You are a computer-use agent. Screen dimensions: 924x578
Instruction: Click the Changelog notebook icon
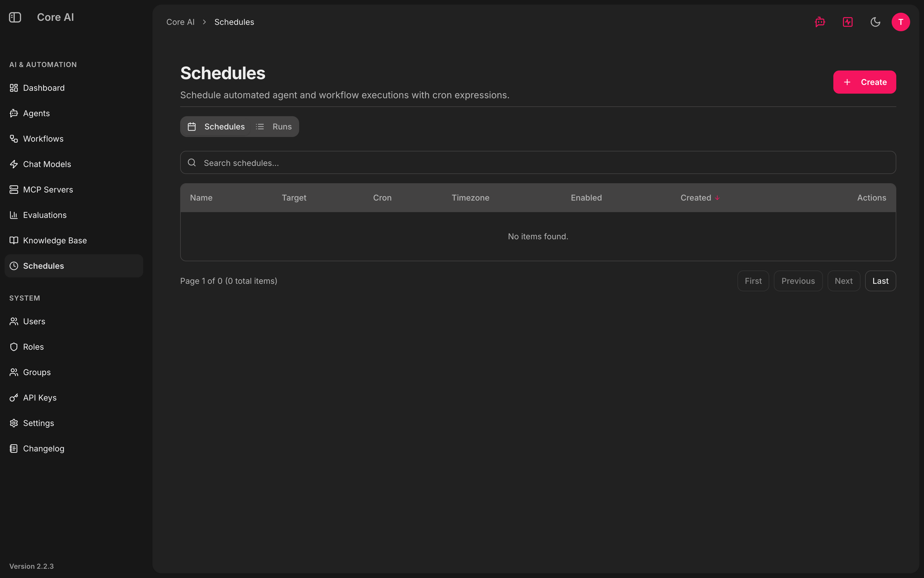(14, 449)
